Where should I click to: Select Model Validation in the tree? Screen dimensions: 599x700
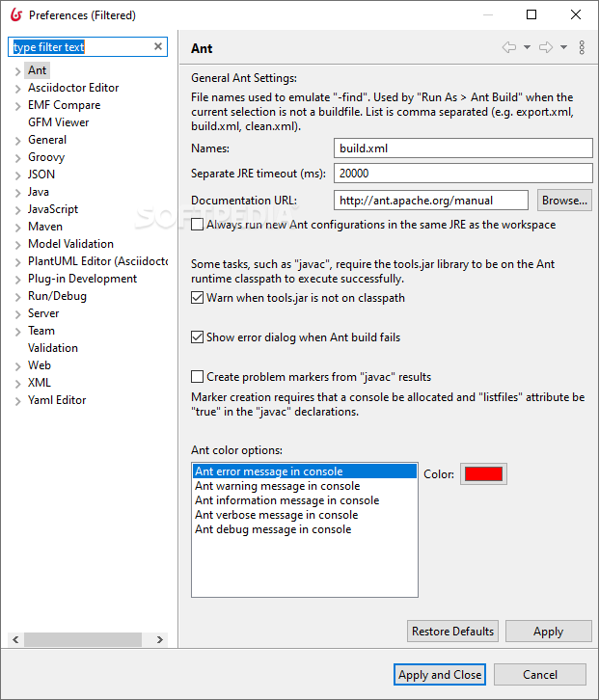tap(70, 244)
